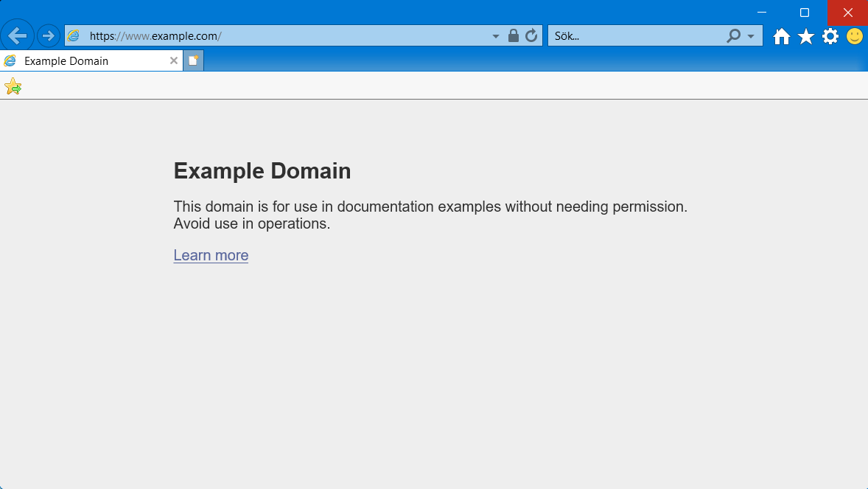The width and height of the screenshot is (868, 489).
Task: Open a new tab
Action: click(x=193, y=61)
